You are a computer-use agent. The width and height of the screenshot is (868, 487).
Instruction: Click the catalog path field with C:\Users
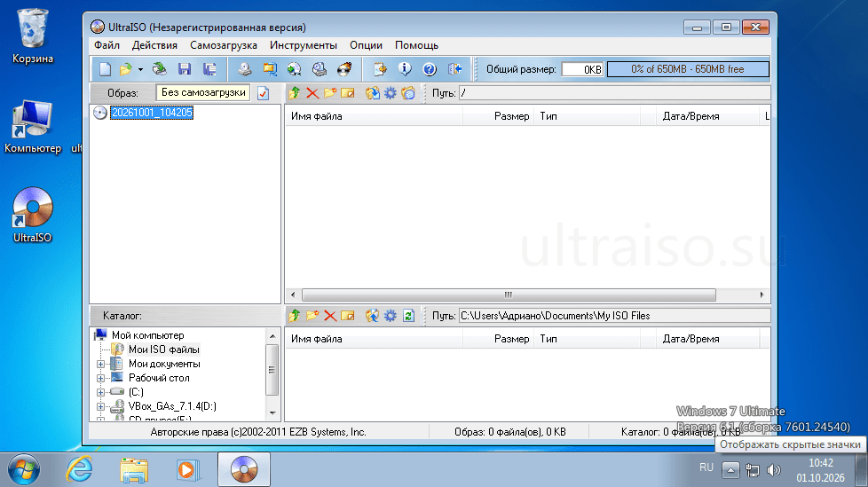[614, 316]
